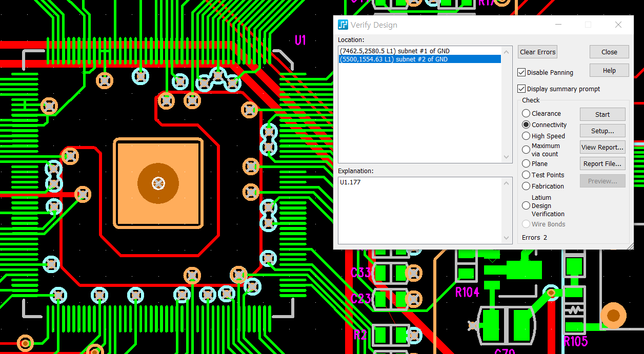Select the Test Points radio button
The width and height of the screenshot is (644, 354).
(x=526, y=175)
